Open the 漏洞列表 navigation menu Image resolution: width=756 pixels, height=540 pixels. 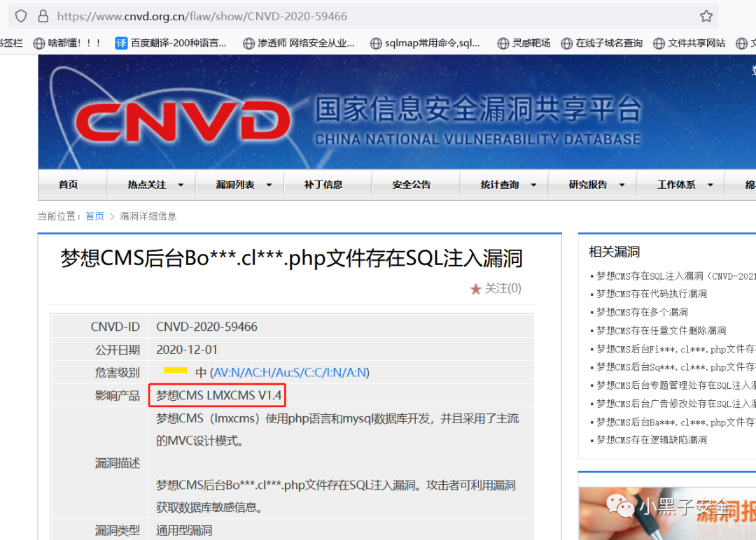click(x=234, y=185)
